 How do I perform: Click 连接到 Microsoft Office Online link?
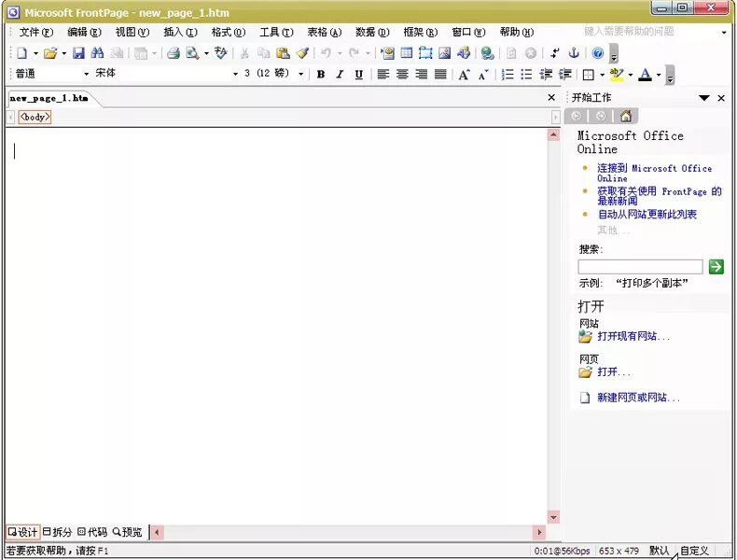[654, 173]
